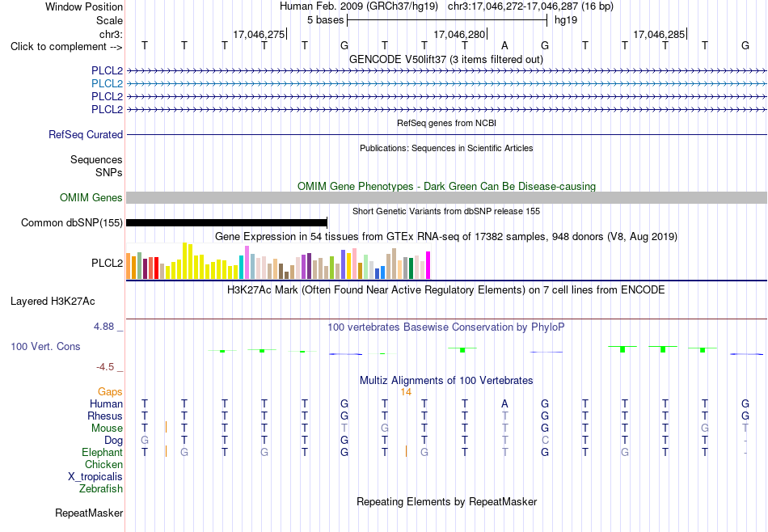
Task: Click the chr3: base position label
Action: [x=111, y=34]
